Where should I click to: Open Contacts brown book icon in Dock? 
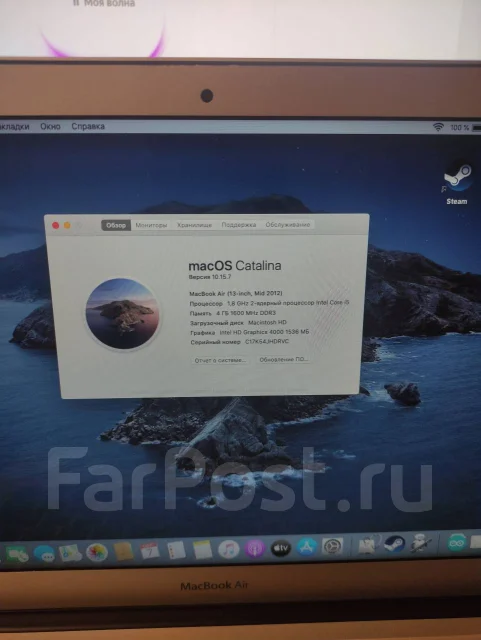123,551
